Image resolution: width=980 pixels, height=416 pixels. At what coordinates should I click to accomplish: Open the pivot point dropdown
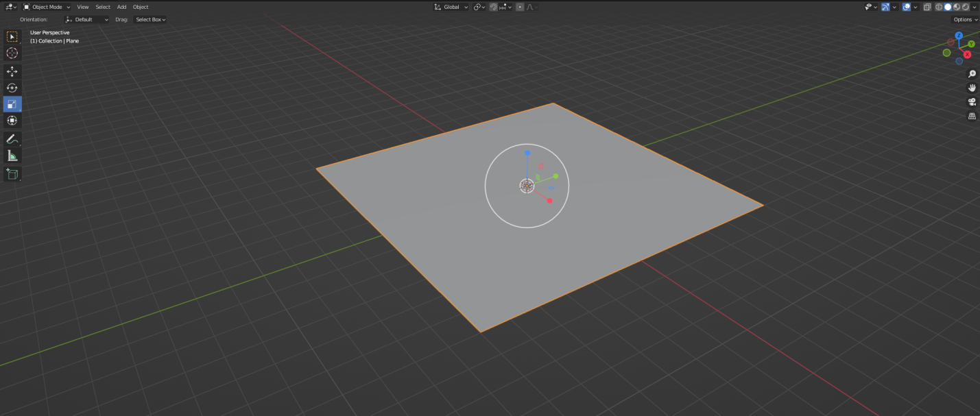(x=479, y=7)
